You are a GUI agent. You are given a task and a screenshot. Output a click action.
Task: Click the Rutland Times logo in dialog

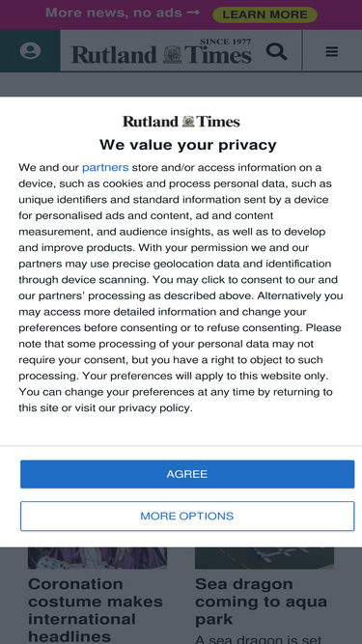[x=181, y=122]
